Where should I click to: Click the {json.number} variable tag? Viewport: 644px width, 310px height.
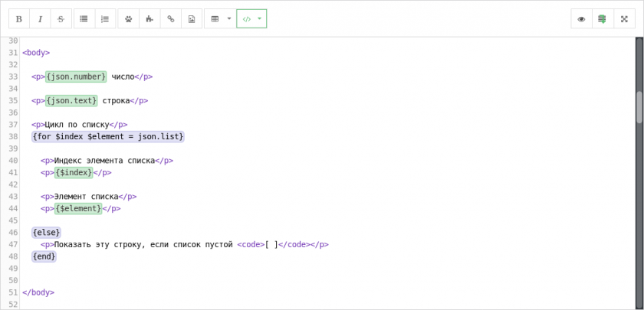tap(76, 77)
